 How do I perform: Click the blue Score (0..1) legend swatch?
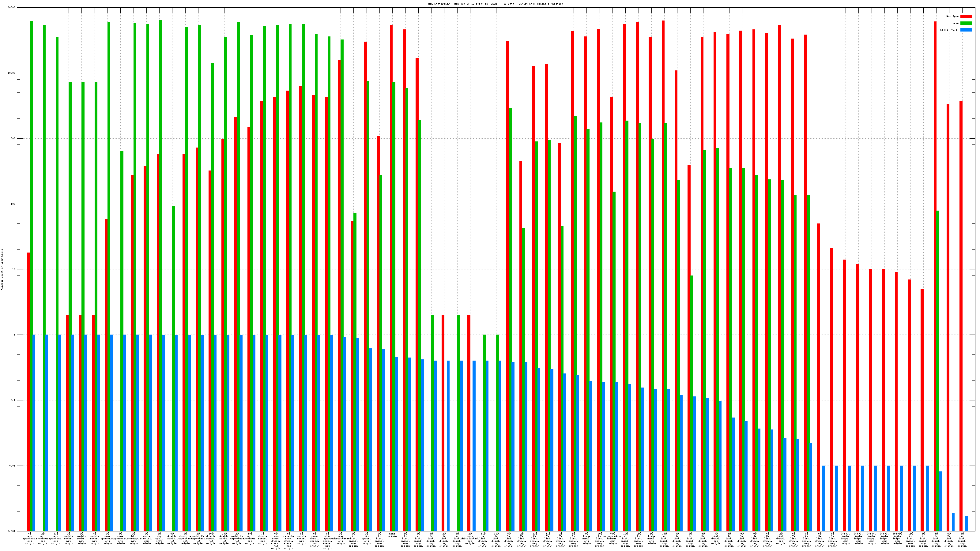coord(966,30)
